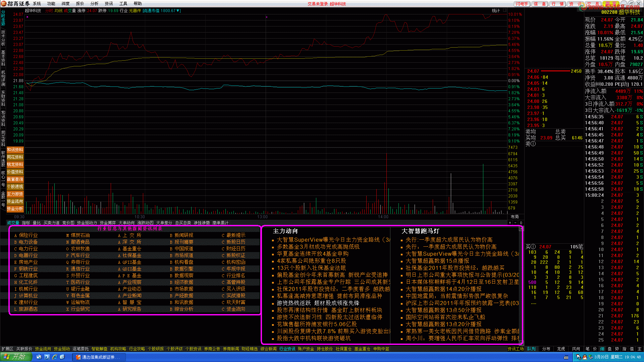Select the 值 view toggle
The image size is (644, 362).
tap(632, 349)
